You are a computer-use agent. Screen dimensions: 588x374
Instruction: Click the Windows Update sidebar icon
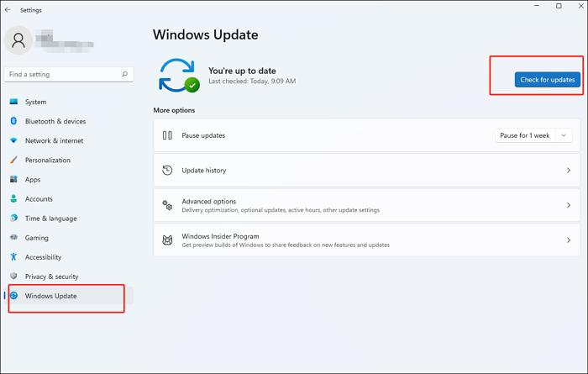(x=14, y=296)
